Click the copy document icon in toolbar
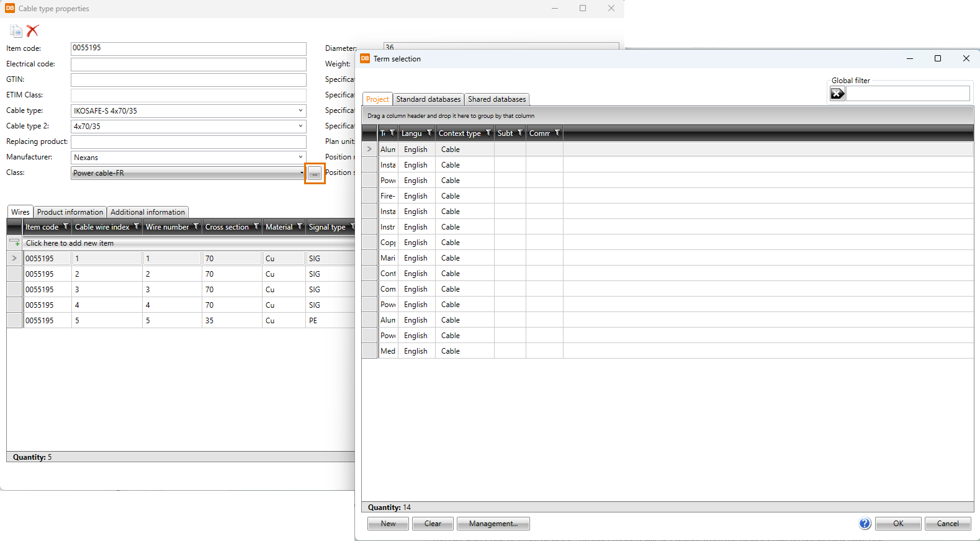Viewport: 980px width, 541px height. click(16, 31)
